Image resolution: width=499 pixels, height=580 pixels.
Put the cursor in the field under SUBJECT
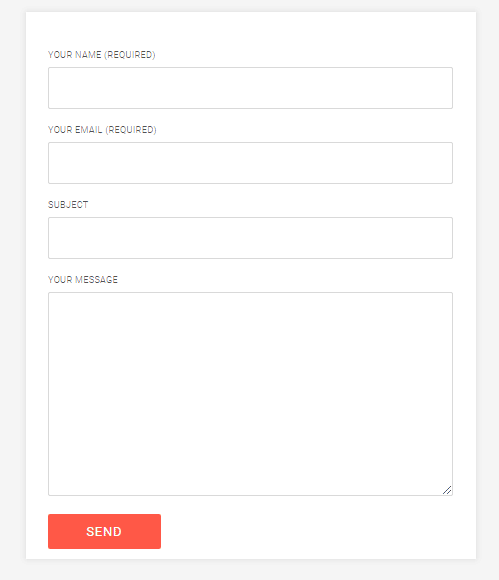(x=250, y=238)
